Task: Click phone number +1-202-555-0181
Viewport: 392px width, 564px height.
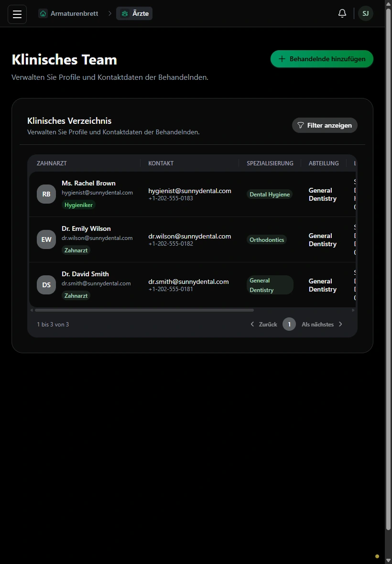Action: coord(171,289)
